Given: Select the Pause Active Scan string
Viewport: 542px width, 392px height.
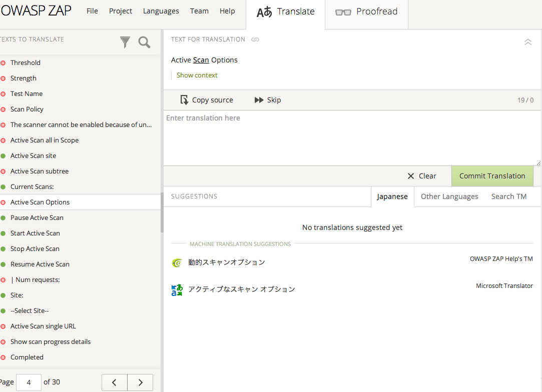Looking at the screenshot, I should 37,218.
